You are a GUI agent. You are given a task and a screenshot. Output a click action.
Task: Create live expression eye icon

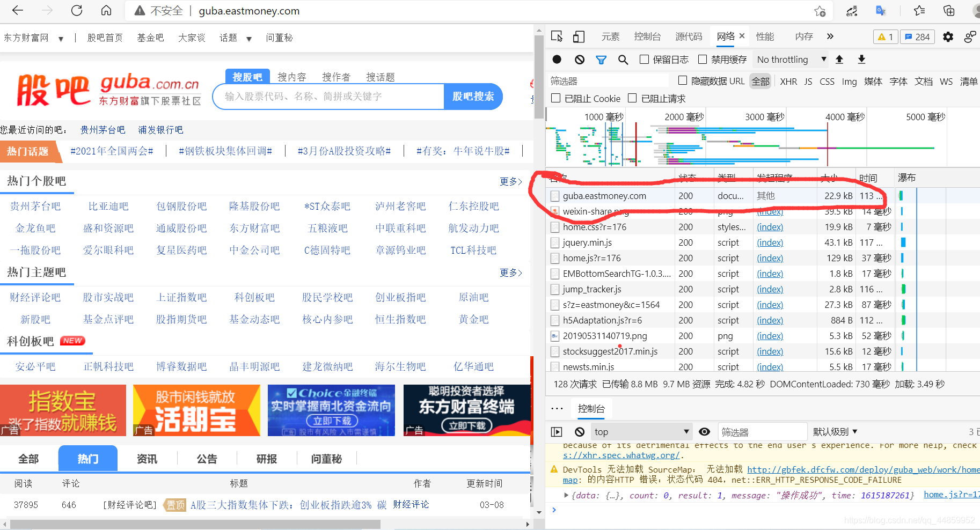704,432
